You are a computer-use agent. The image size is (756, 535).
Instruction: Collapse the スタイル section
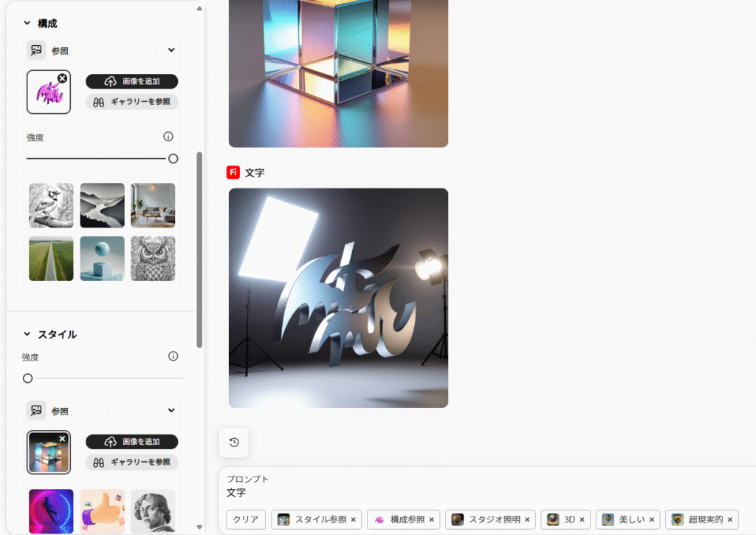pos(27,334)
